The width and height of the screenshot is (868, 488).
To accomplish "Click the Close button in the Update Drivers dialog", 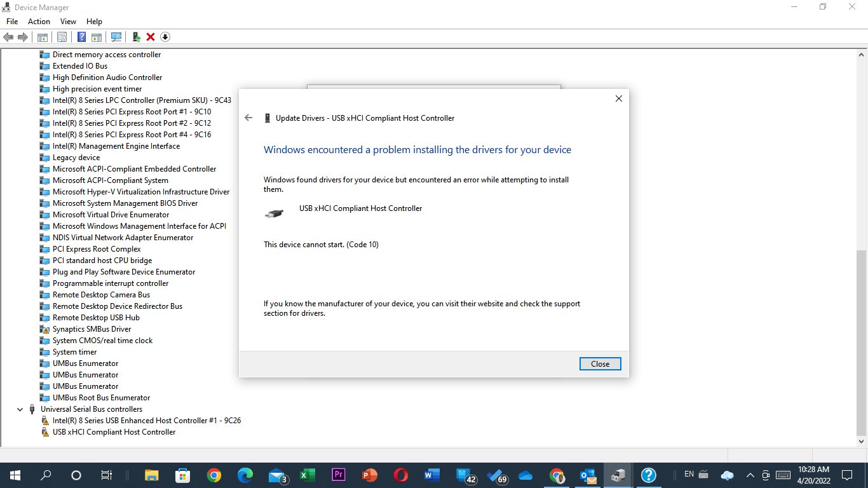I will [600, 363].
